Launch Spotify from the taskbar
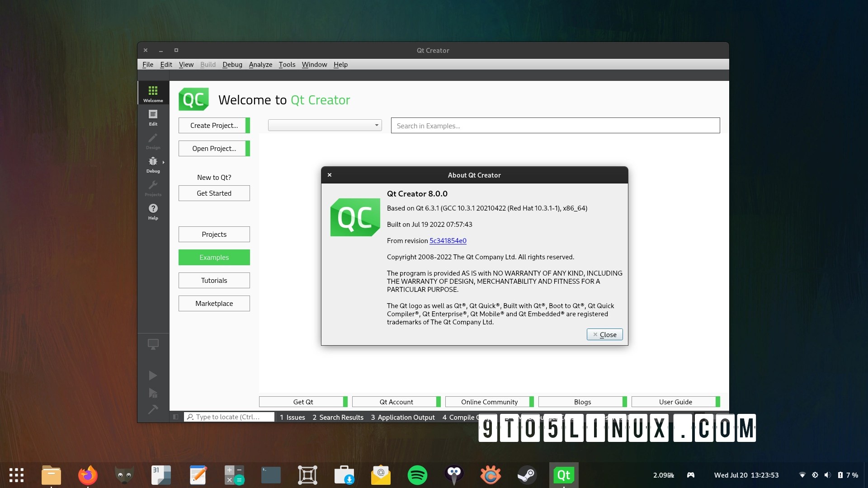 pyautogui.click(x=417, y=475)
